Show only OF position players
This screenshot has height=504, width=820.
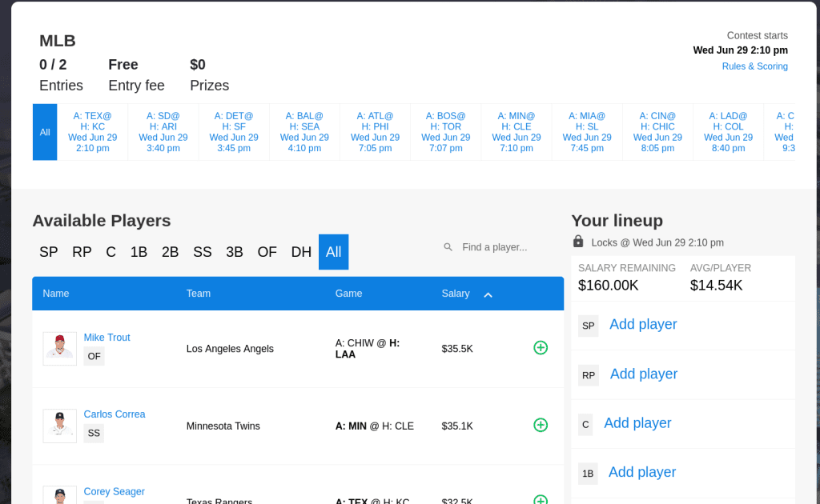(x=267, y=252)
